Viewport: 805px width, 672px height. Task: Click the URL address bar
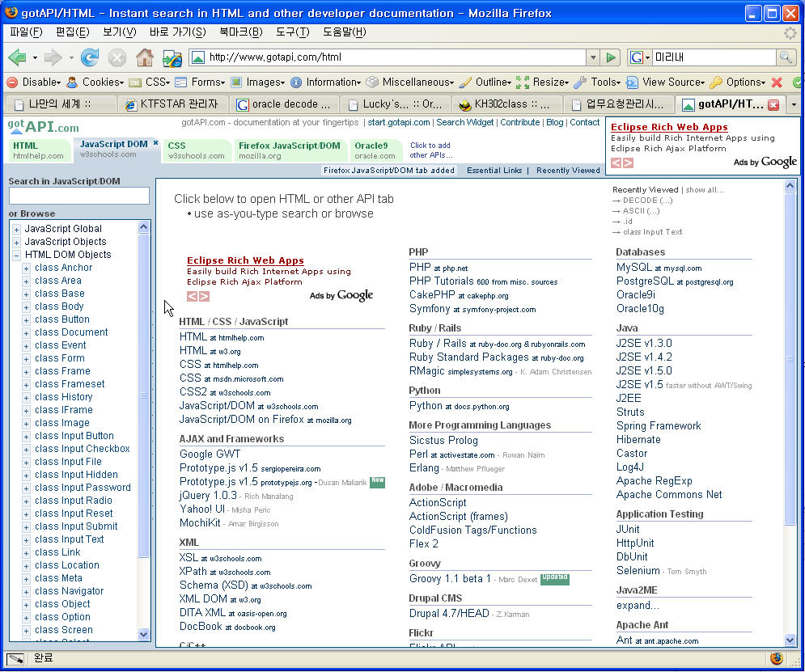point(388,57)
